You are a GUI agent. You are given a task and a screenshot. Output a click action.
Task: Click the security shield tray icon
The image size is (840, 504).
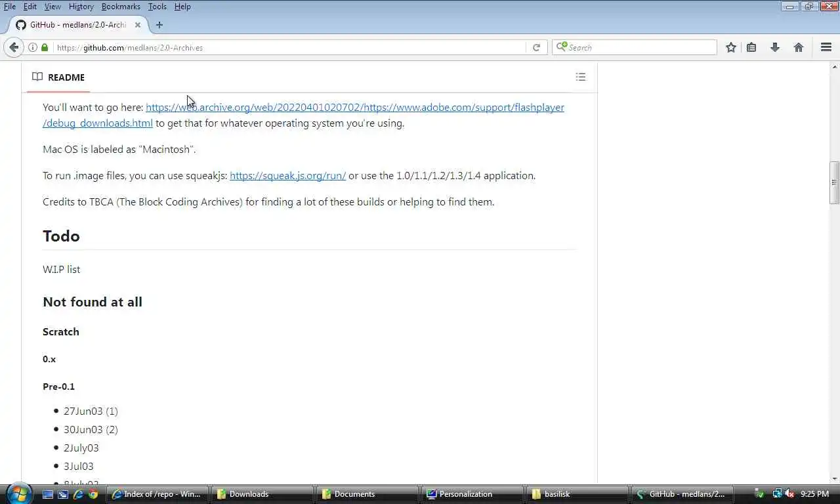759,493
